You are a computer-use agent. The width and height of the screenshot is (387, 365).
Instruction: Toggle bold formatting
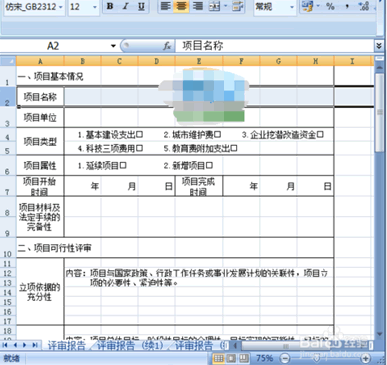pyautogui.click(x=110, y=6)
